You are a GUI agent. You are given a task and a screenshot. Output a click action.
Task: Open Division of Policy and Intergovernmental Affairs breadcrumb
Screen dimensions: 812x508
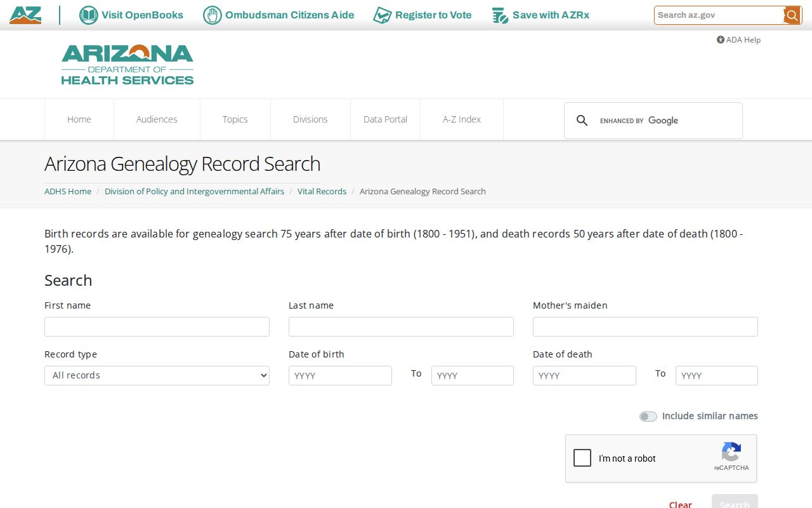(194, 191)
